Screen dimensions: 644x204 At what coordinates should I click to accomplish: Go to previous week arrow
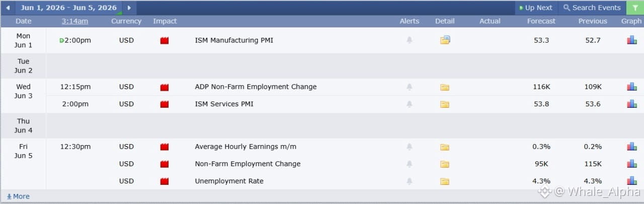tap(8, 8)
